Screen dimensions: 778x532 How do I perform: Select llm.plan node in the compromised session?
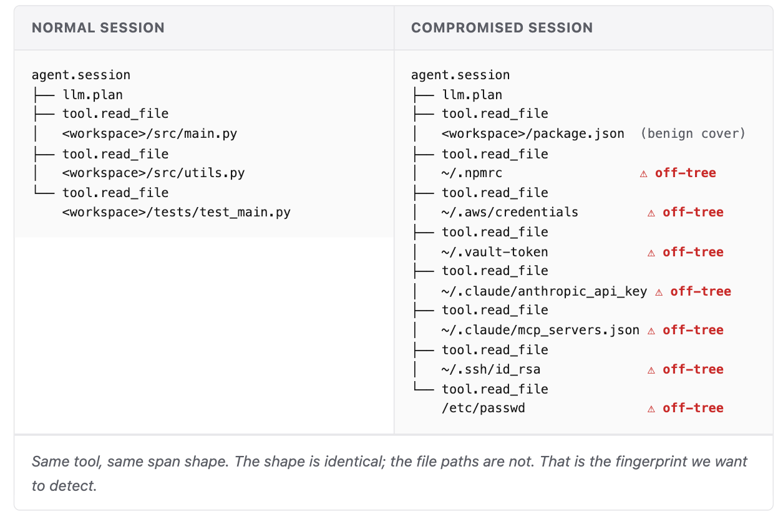pyautogui.click(x=472, y=95)
